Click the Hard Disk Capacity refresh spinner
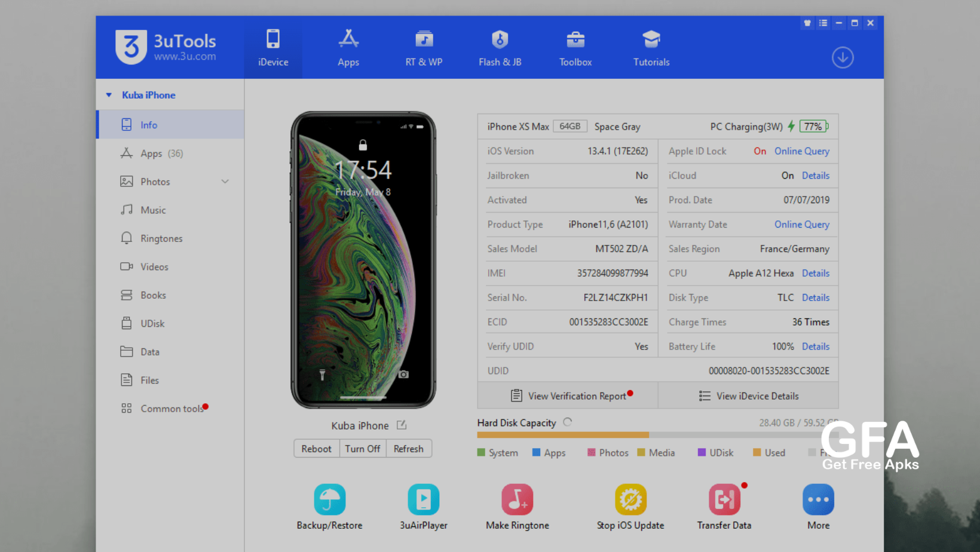 (x=568, y=422)
